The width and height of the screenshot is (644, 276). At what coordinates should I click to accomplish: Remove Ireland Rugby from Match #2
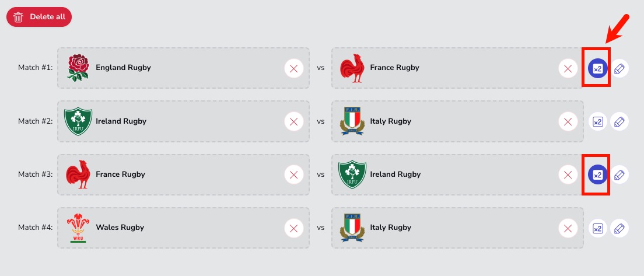293,121
